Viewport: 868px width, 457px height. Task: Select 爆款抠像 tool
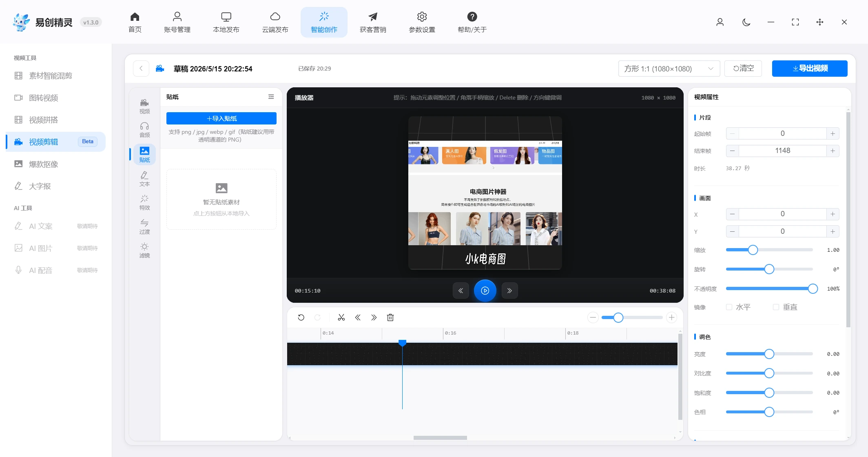(x=56, y=164)
